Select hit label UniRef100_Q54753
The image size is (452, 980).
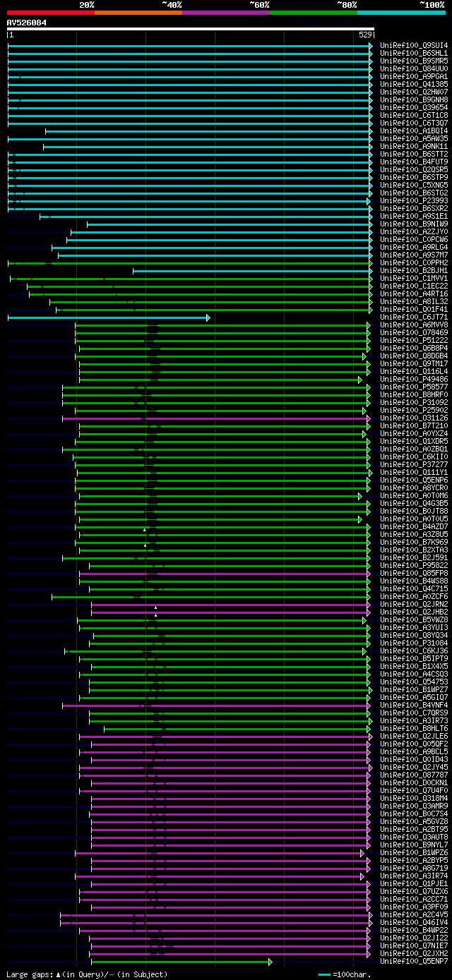(414, 682)
